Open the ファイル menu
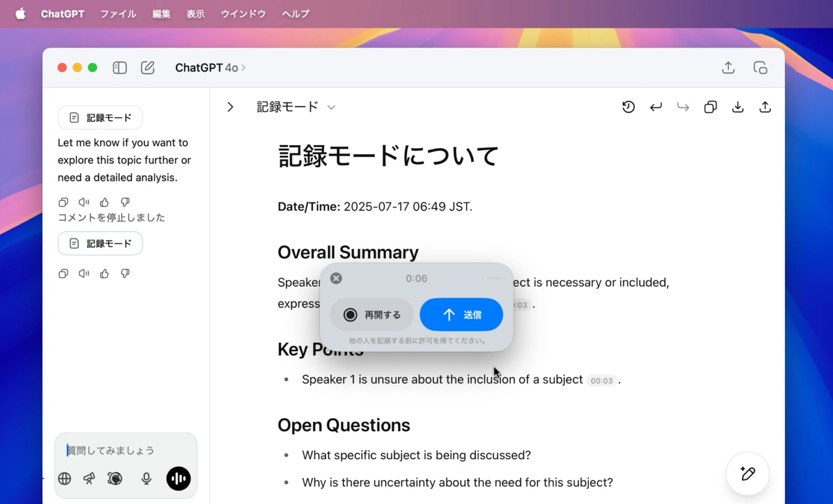833x504 pixels. tap(118, 14)
